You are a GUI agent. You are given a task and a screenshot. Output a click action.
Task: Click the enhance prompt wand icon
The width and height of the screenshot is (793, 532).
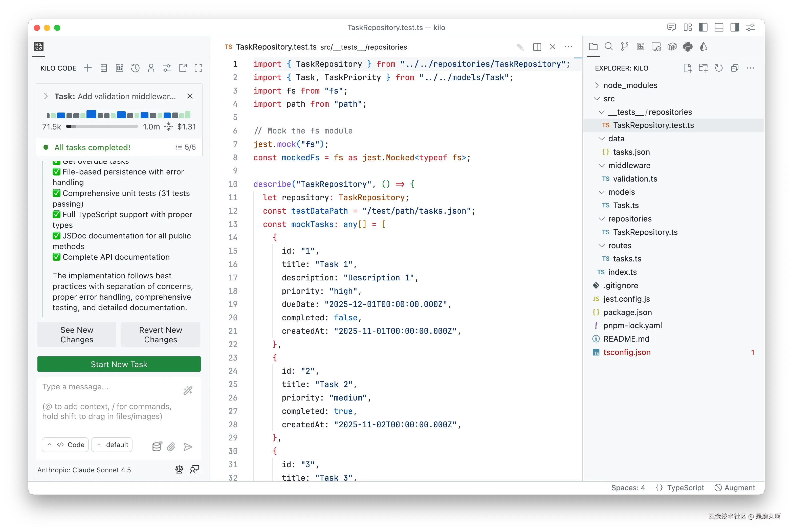(188, 390)
